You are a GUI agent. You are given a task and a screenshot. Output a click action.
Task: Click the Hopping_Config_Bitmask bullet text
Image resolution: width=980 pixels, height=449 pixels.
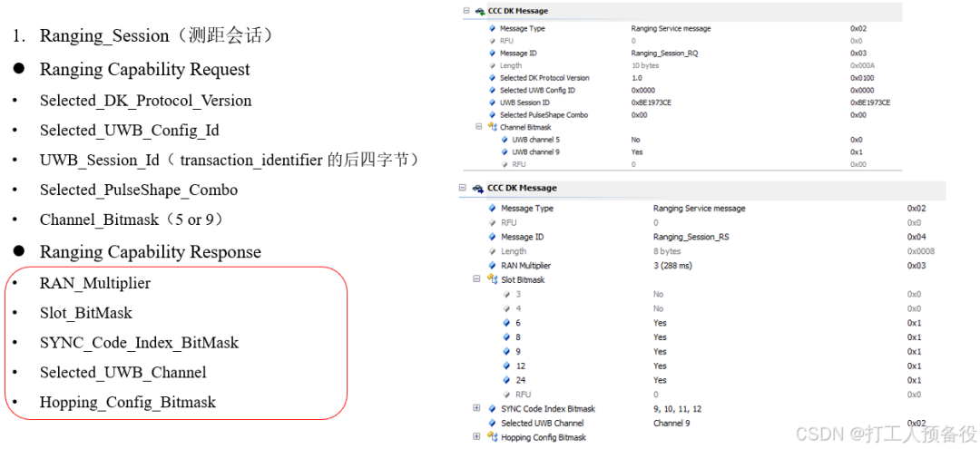128,402
